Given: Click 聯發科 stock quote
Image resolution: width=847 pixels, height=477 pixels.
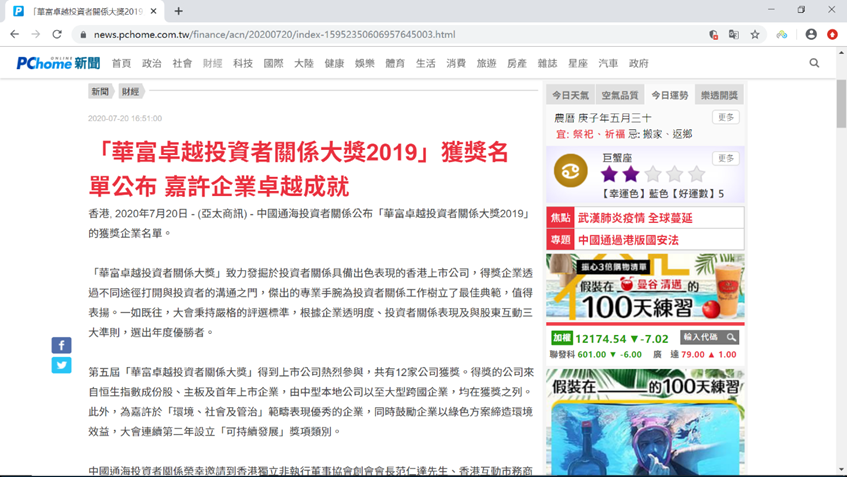Looking at the screenshot, I should 596,354.
